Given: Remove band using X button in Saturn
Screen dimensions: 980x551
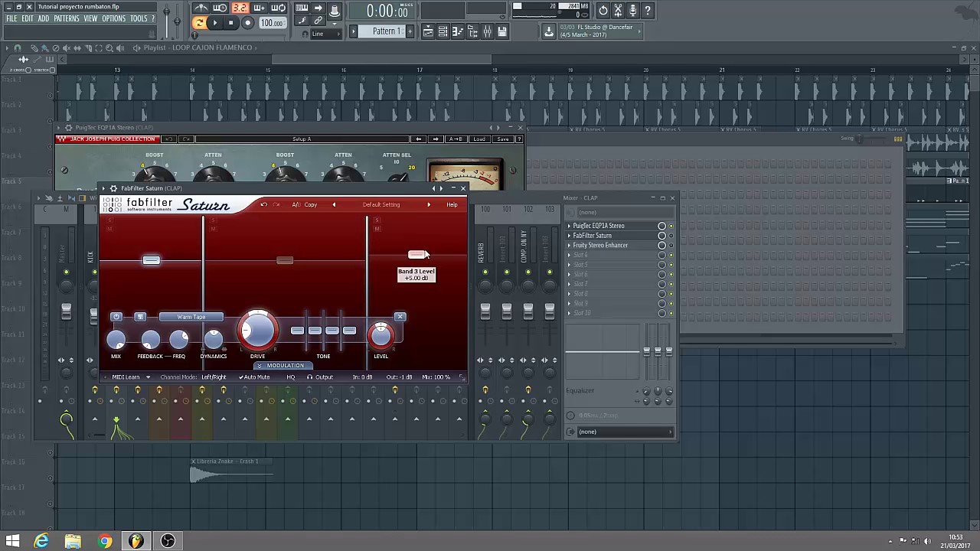Looking at the screenshot, I should 400,317.
